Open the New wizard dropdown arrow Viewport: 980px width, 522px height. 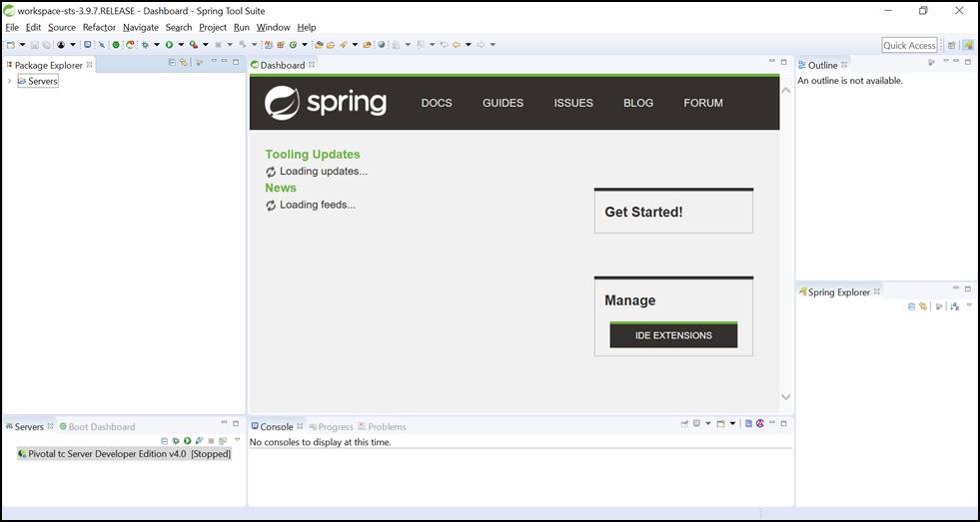point(23,45)
